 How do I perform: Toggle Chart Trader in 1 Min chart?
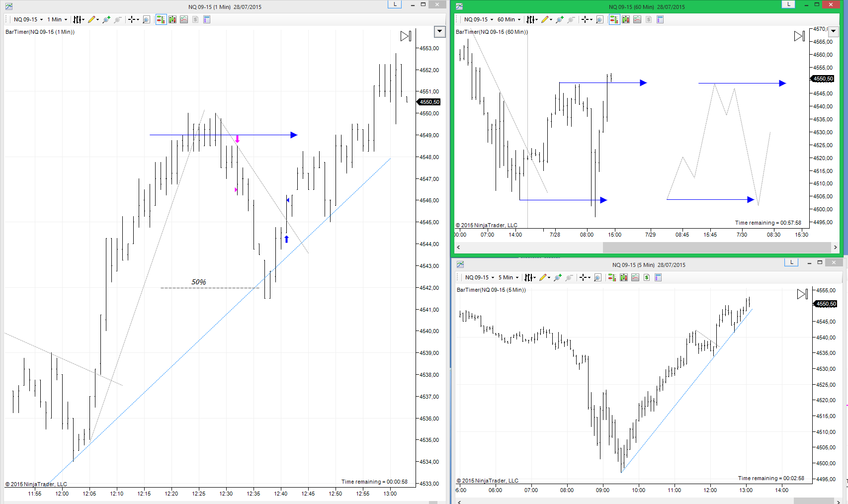point(161,19)
